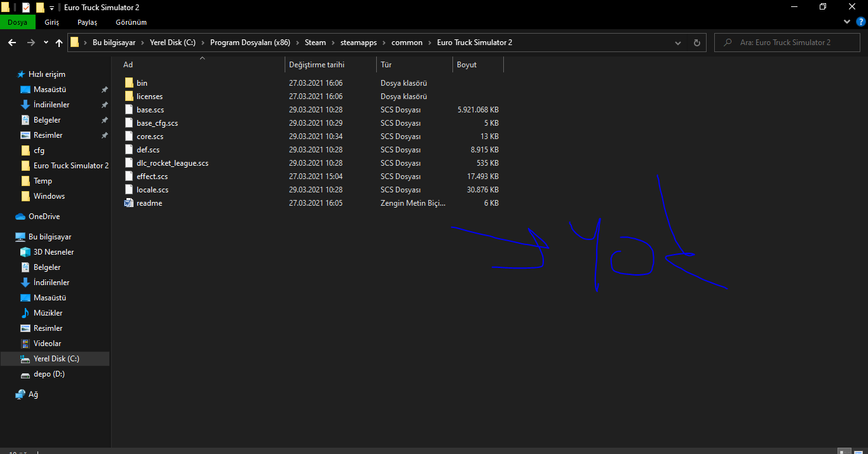Click the OneDrive cloud icon
The height and width of the screenshot is (454, 868).
tap(20, 217)
